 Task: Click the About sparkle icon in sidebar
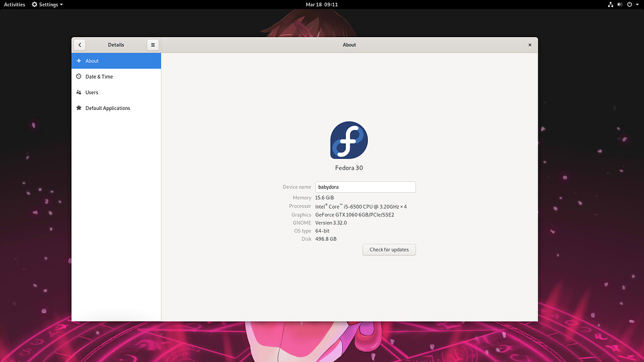coord(78,60)
